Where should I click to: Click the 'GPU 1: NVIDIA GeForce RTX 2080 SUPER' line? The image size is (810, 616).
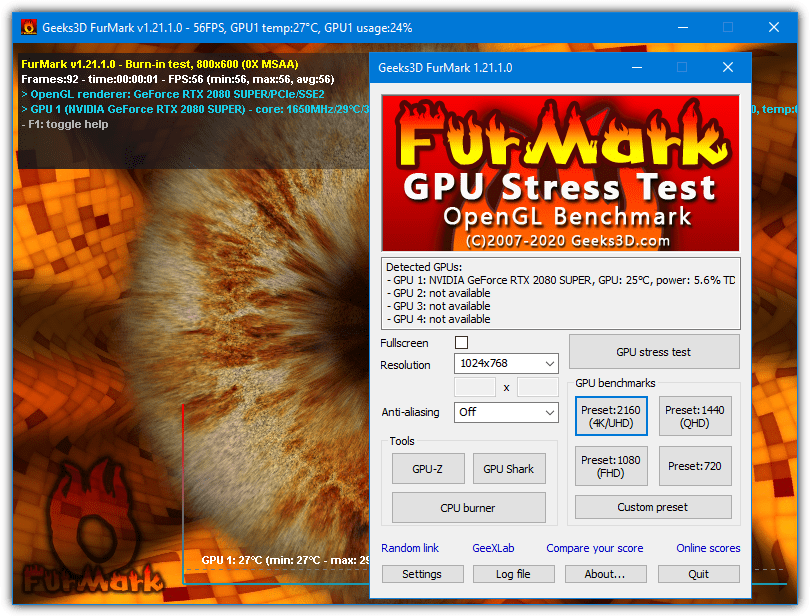pyautogui.click(x=560, y=280)
